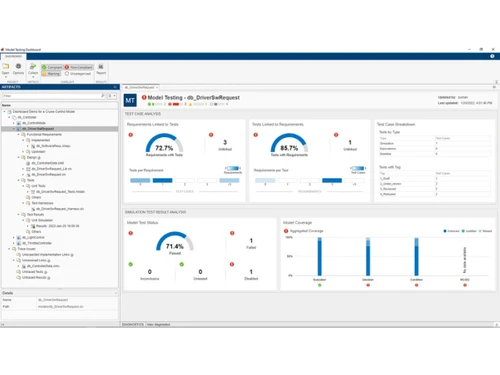Click the red status dot under the MCDC column
The height and width of the screenshot is (375, 500).
coord(465,285)
